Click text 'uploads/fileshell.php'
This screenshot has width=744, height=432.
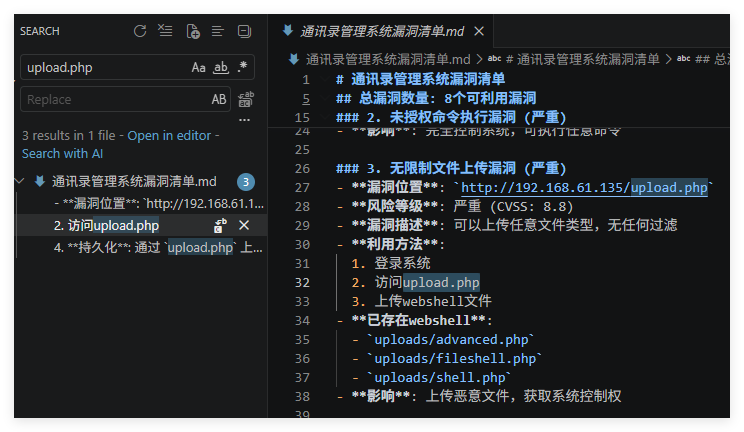pyautogui.click(x=456, y=359)
